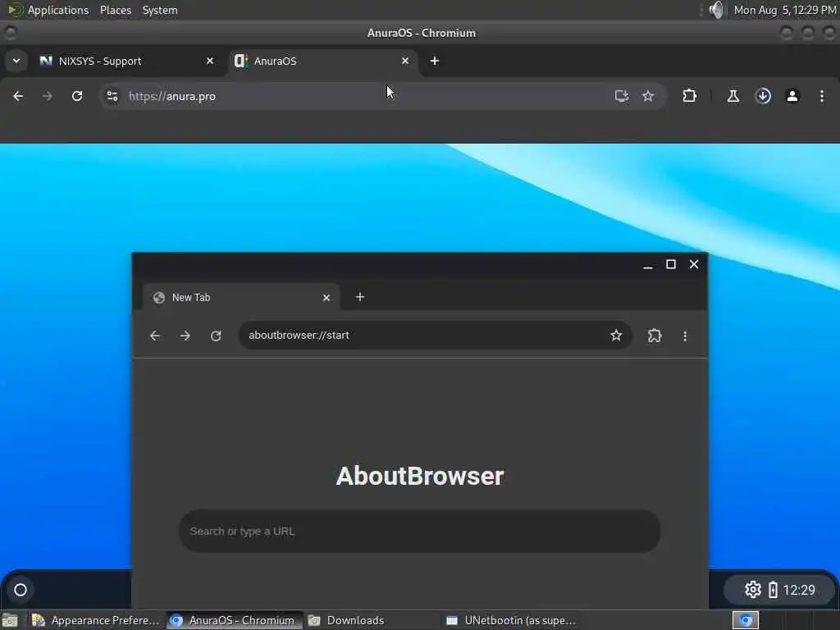The image size is (840, 630).
Task: Maximize the AboutBrowser window
Action: click(671, 264)
